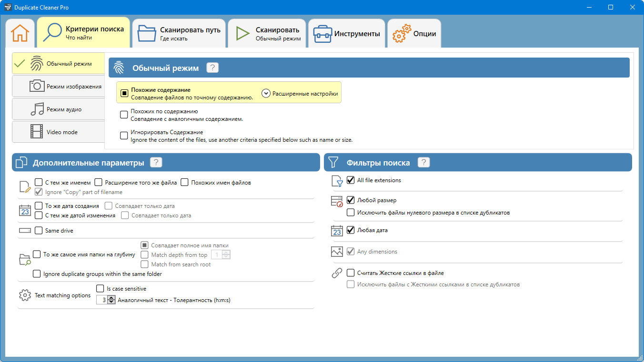Select the Игнорировать Содержание option

124,136
